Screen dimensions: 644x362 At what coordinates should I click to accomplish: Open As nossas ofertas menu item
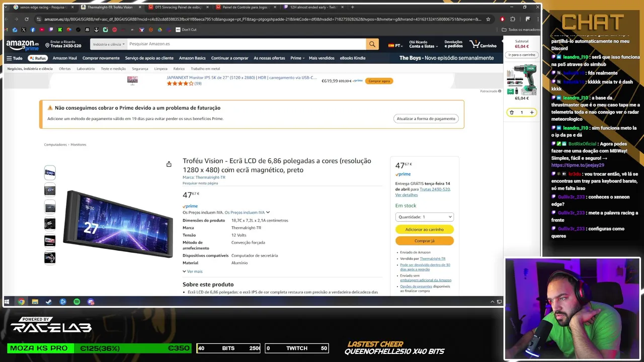click(269, 58)
